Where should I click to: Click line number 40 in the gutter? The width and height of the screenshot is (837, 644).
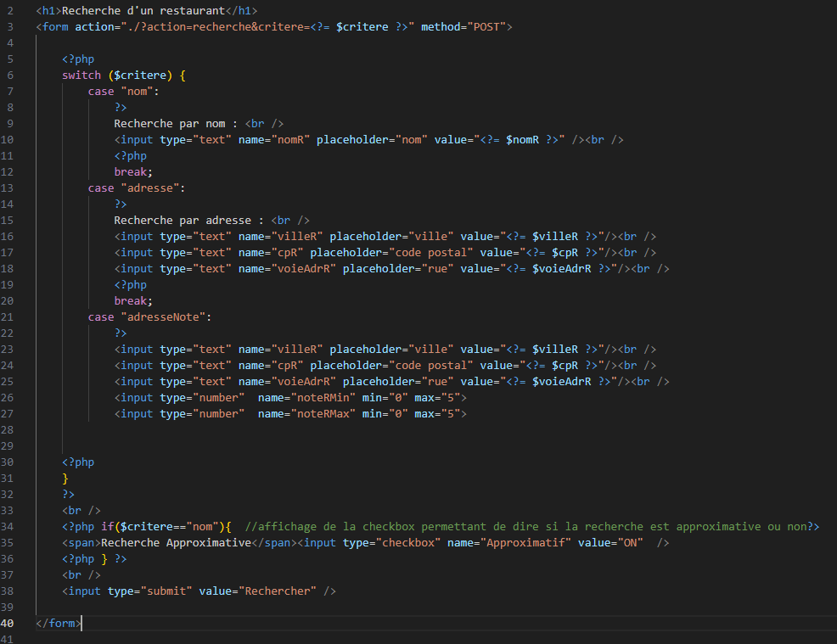pyautogui.click(x=7, y=623)
